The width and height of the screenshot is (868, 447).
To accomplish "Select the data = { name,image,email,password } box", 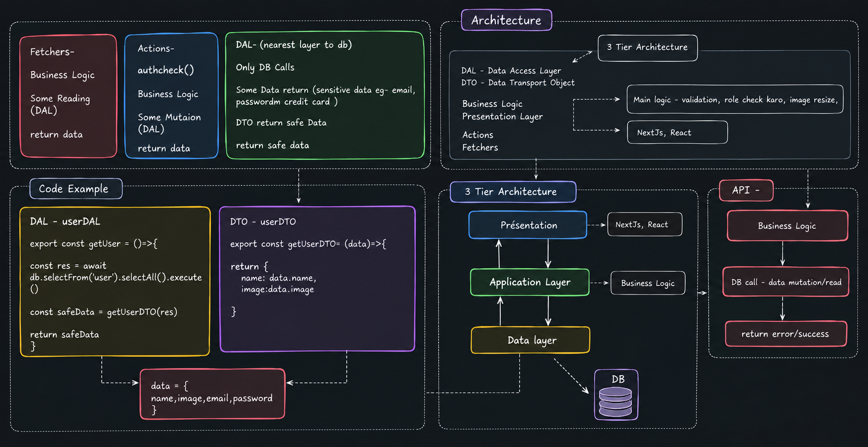I will point(213,394).
